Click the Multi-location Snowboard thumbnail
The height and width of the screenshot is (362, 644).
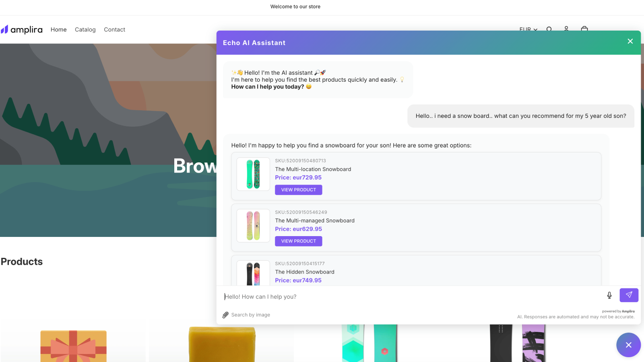[253, 174]
